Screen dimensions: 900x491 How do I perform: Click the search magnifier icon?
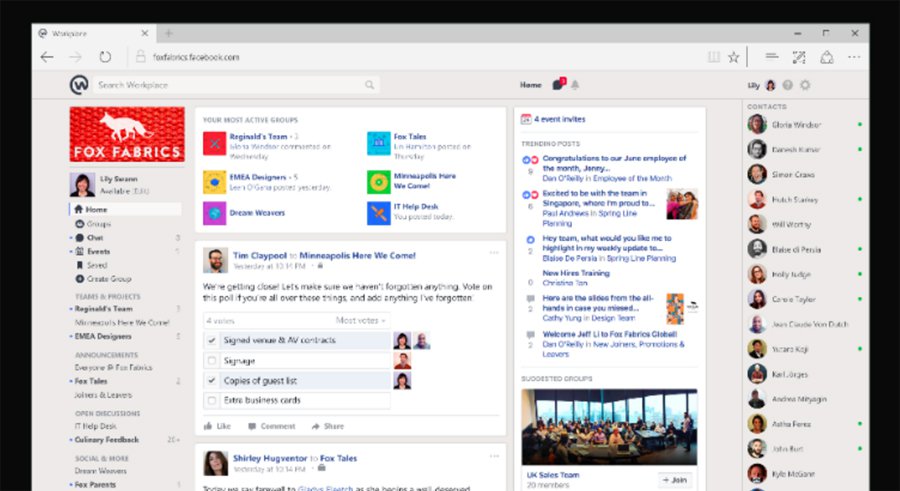(x=369, y=85)
